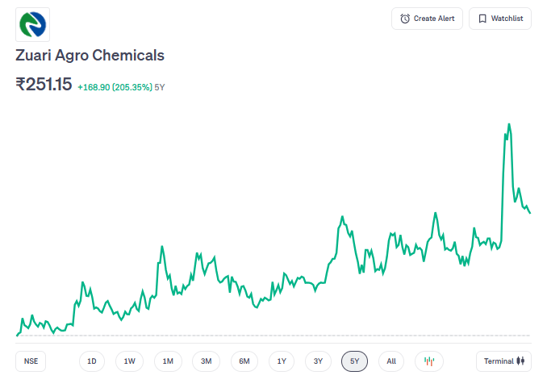547x392 pixels.
Task: Show the 3M price history
Action: coord(206,361)
